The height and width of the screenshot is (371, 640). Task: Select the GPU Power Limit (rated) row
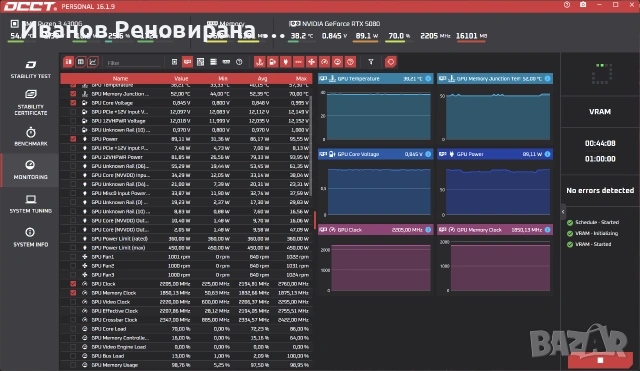click(x=186, y=239)
